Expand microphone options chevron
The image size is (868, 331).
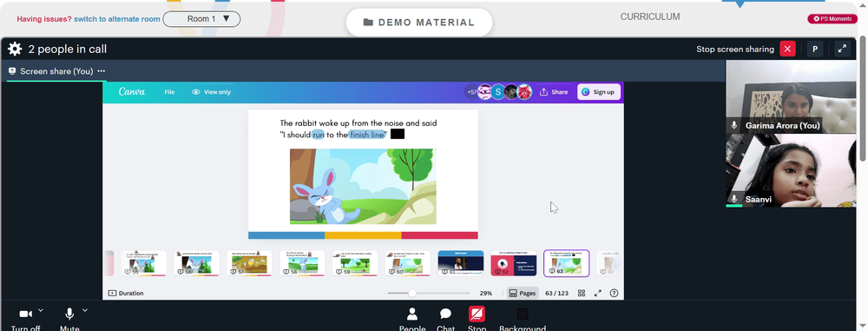(85, 310)
